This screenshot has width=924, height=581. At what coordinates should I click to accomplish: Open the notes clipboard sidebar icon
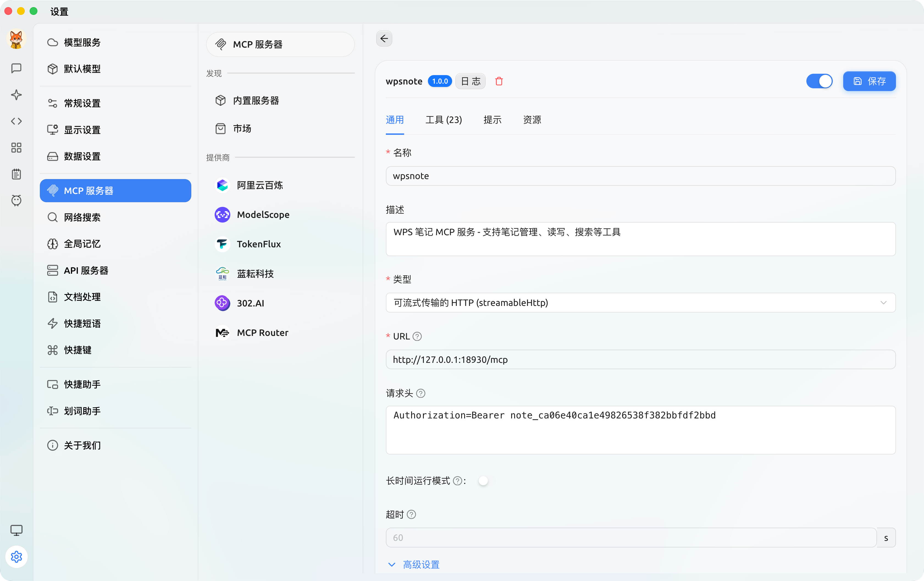point(16,174)
